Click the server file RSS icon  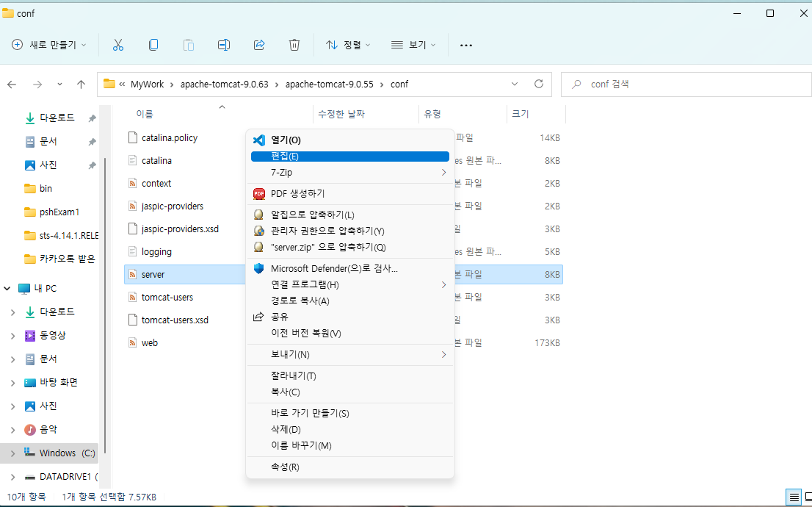(x=133, y=274)
